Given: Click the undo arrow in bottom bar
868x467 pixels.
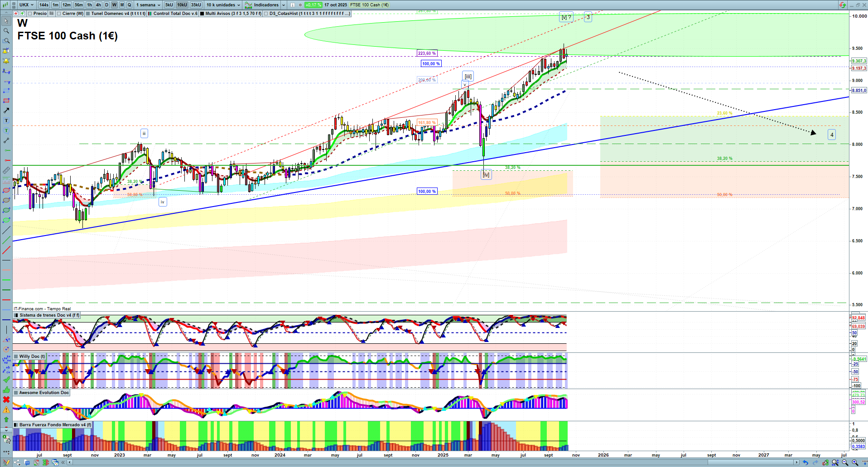Looking at the screenshot, I should coord(805,462).
